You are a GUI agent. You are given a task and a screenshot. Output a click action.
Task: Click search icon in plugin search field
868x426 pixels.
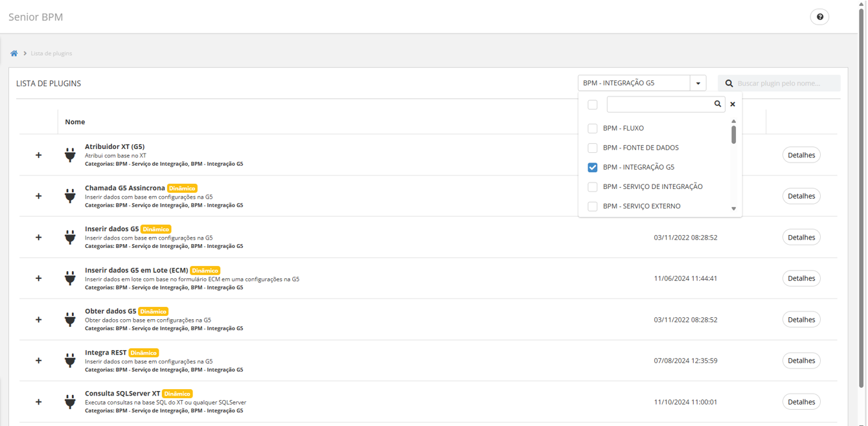729,84
